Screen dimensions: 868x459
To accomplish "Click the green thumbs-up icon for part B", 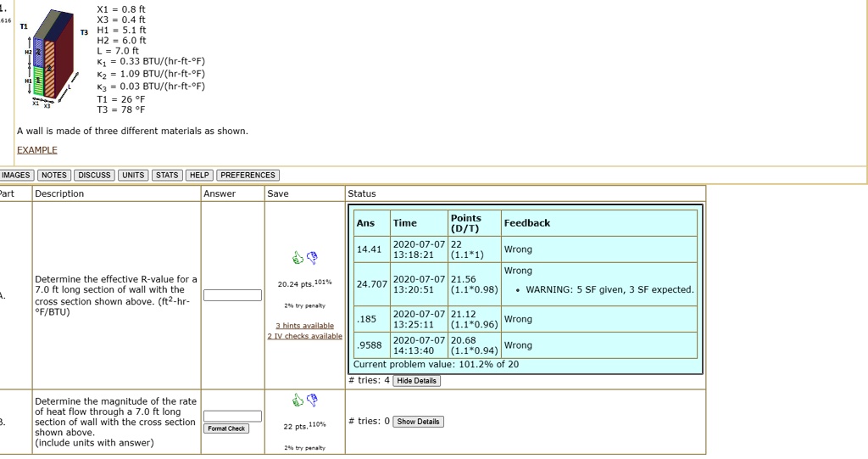I will click(298, 400).
